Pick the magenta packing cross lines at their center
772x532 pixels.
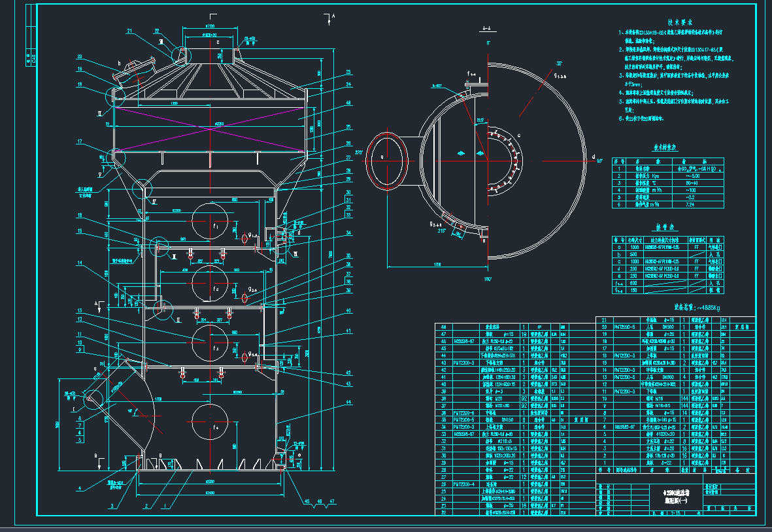(210, 129)
